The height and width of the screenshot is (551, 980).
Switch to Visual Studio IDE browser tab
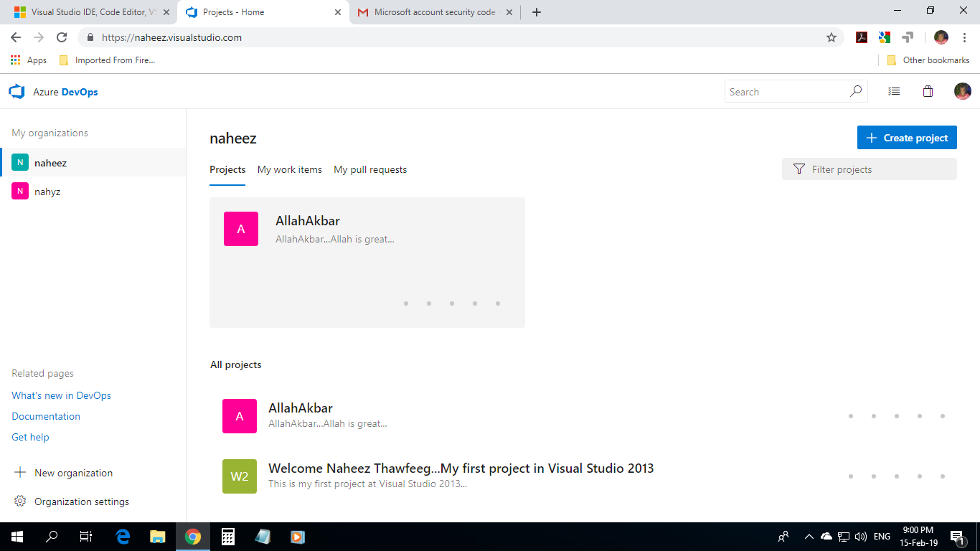pyautogui.click(x=92, y=12)
